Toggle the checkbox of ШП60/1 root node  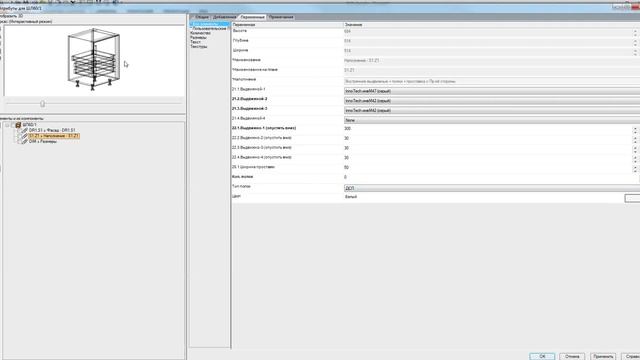(x=13, y=125)
